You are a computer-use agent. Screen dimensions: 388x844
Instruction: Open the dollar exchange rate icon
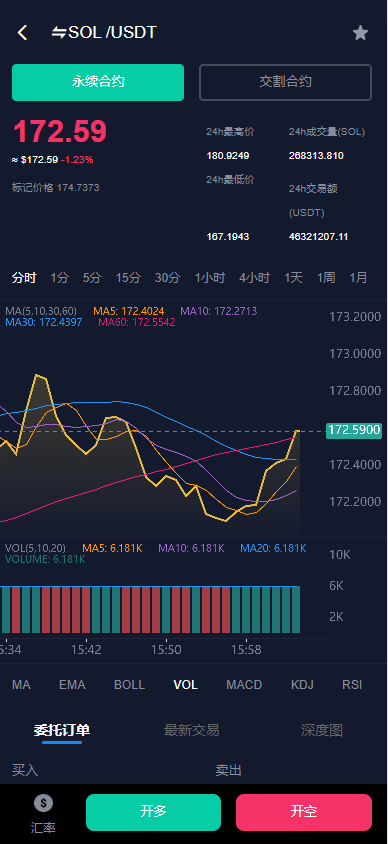click(x=44, y=804)
